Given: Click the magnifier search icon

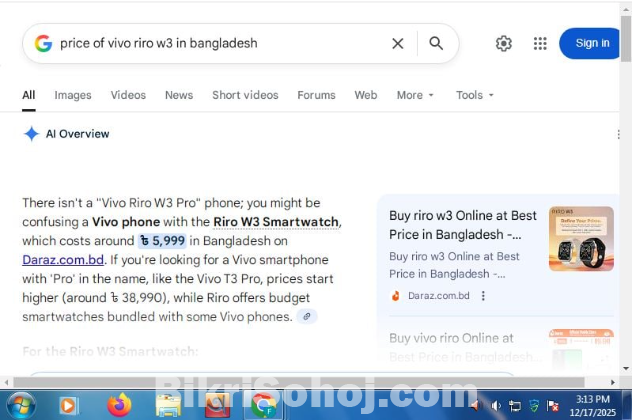Looking at the screenshot, I should (x=436, y=43).
